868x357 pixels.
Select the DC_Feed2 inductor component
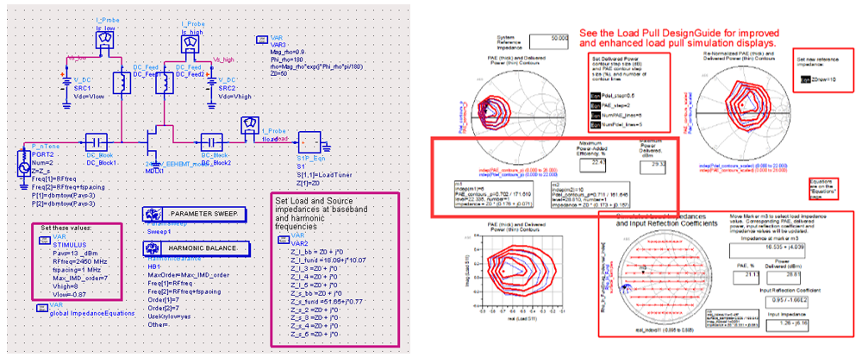point(163,84)
